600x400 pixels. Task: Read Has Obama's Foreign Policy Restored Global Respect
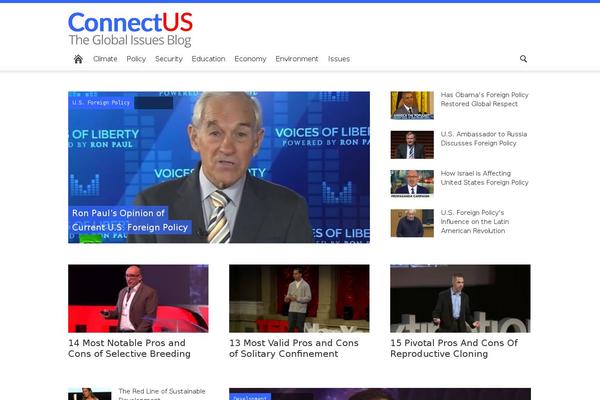pyautogui.click(x=484, y=99)
